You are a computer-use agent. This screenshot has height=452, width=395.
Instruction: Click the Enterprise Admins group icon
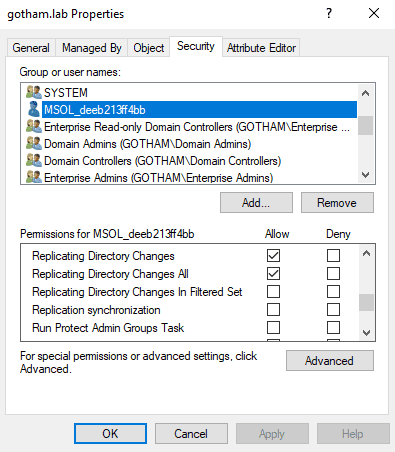[x=34, y=177]
